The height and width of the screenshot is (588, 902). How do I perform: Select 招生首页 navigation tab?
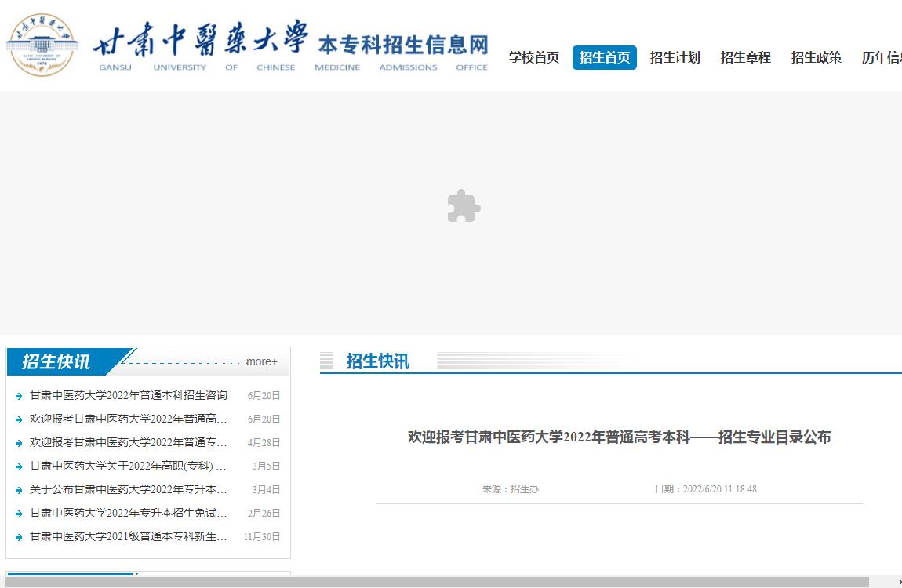tap(604, 57)
